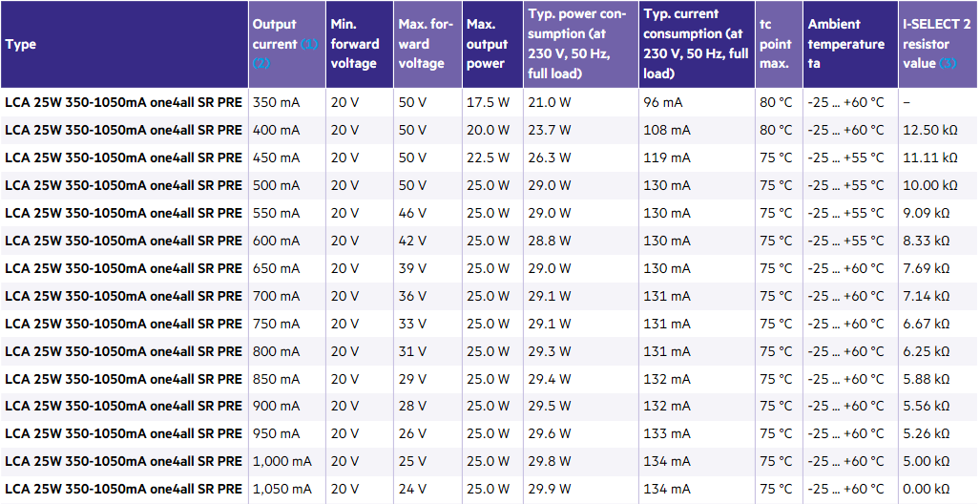
Task: Click the Typ. power consumption column header
Action: coord(581,45)
